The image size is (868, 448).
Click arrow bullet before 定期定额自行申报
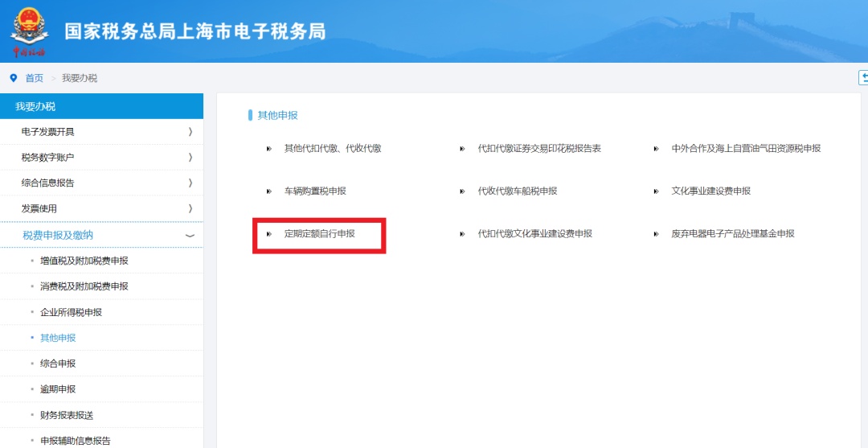(x=269, y=234)
